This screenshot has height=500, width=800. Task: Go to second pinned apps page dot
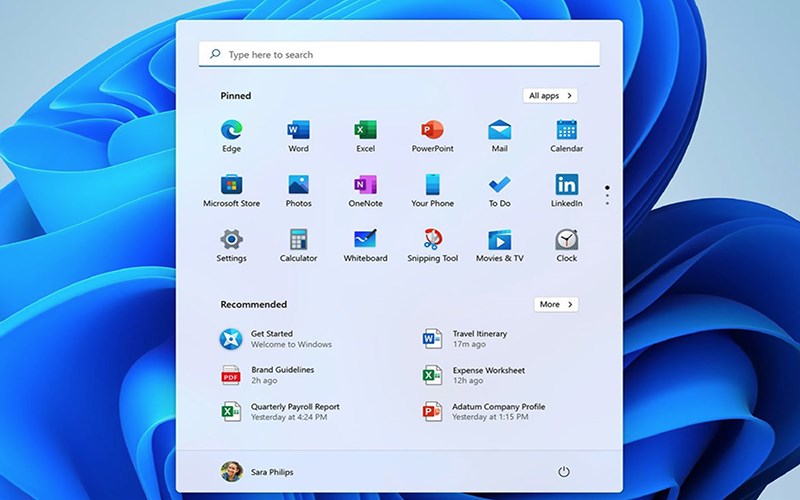coord(607,195)
